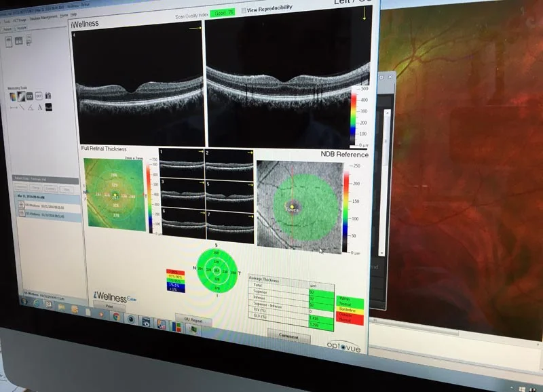
Task: Open the Tools menu
Action: (7, 22)
